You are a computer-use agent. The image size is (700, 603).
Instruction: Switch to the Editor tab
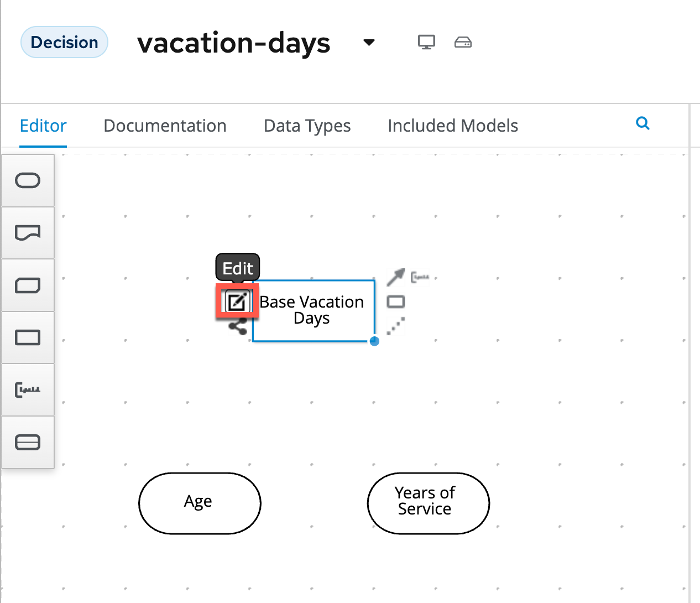pyautogui.click(x=43, y=126)
